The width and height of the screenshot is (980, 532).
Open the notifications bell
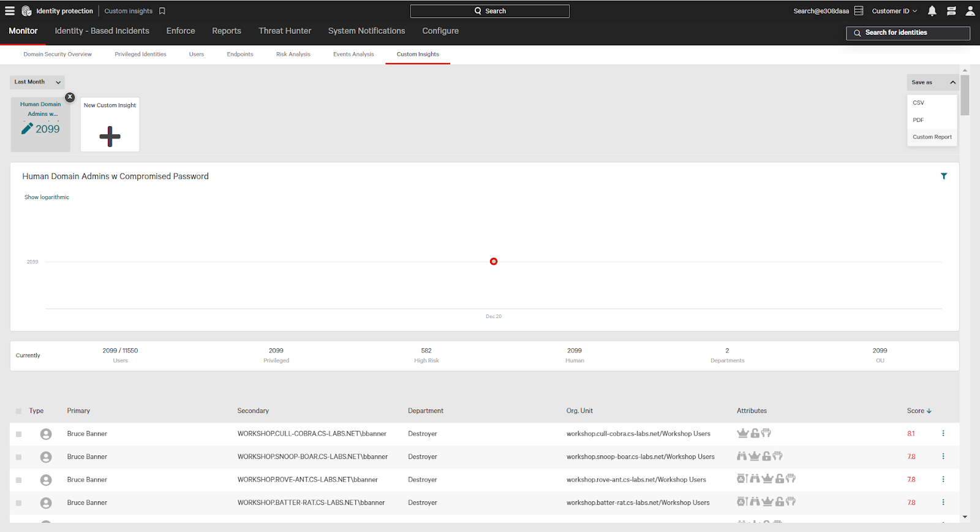coord(932,11)
